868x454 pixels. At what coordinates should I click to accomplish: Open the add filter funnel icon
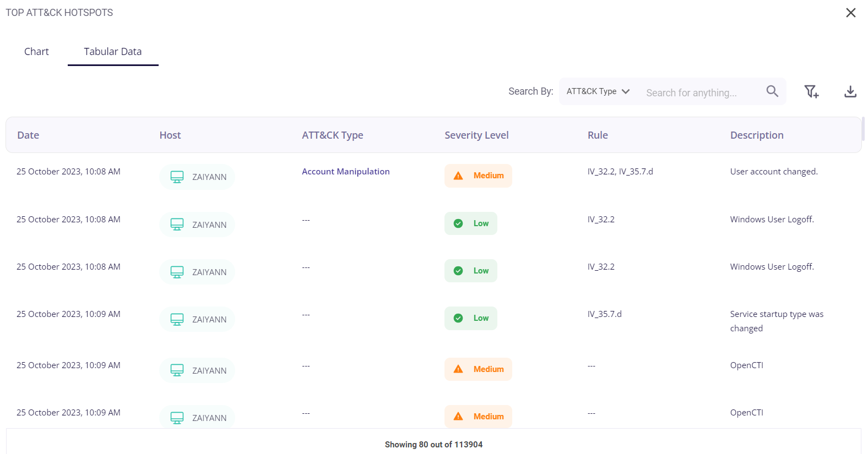pos(811,91)
